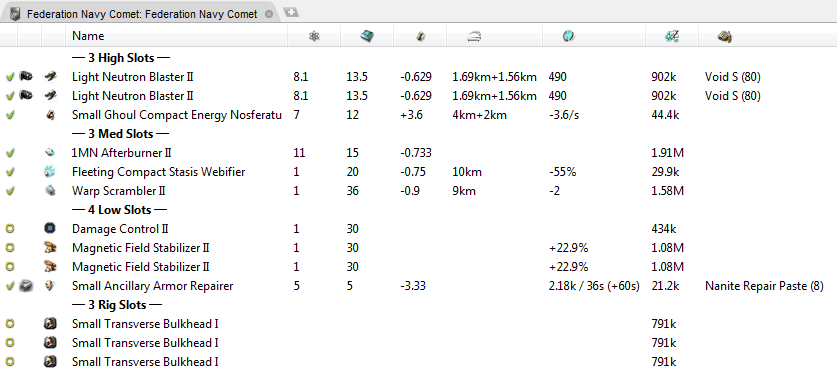Toggle the Stasis Webifier active state
The image size is (837, 376).
pos(10,172)
